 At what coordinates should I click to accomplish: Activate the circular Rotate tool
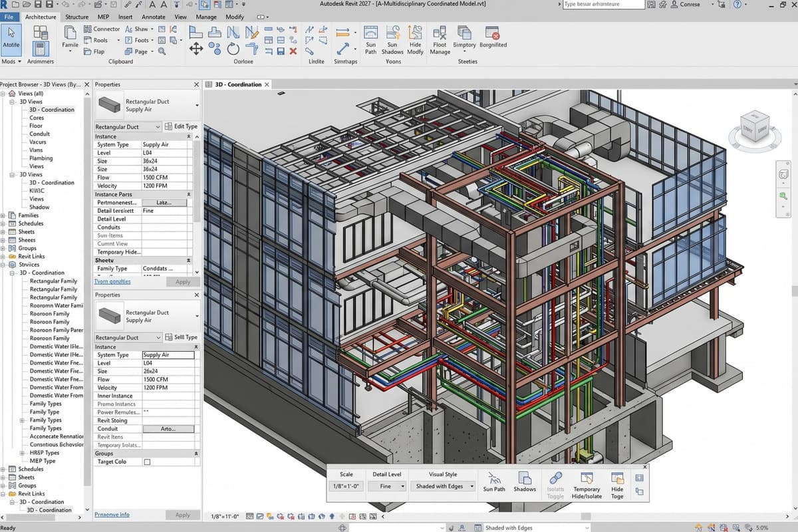(233, 49)
